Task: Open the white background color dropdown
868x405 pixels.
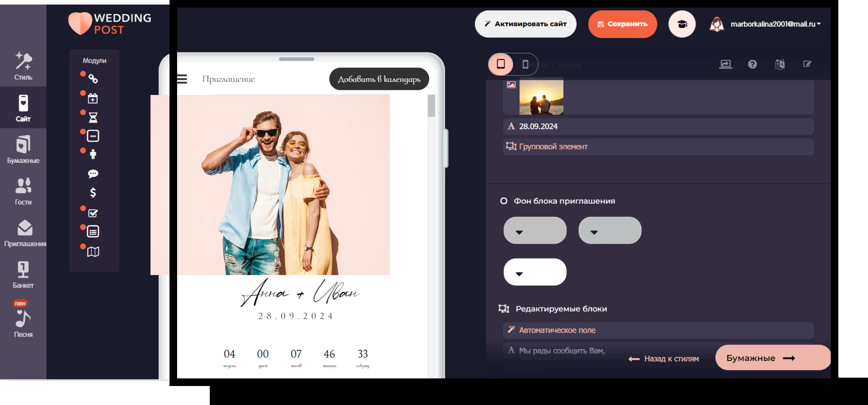Action: click(535, 272)
